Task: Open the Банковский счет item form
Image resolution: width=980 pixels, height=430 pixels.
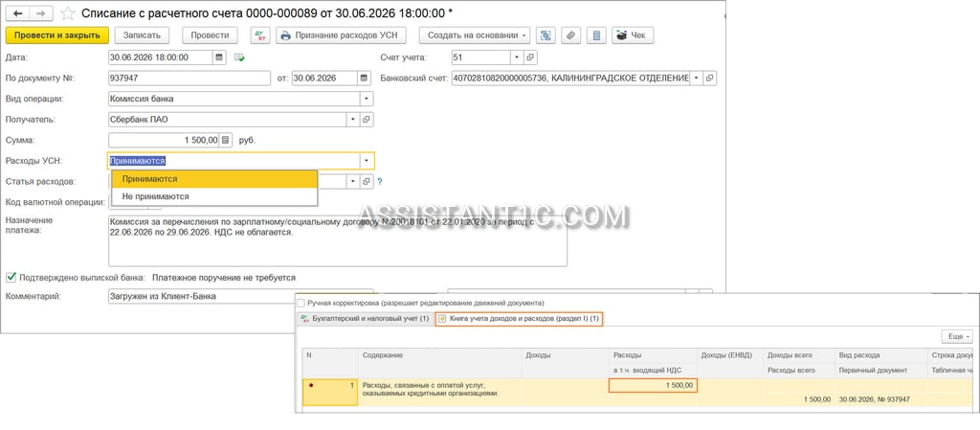Action: click(709, 79)
